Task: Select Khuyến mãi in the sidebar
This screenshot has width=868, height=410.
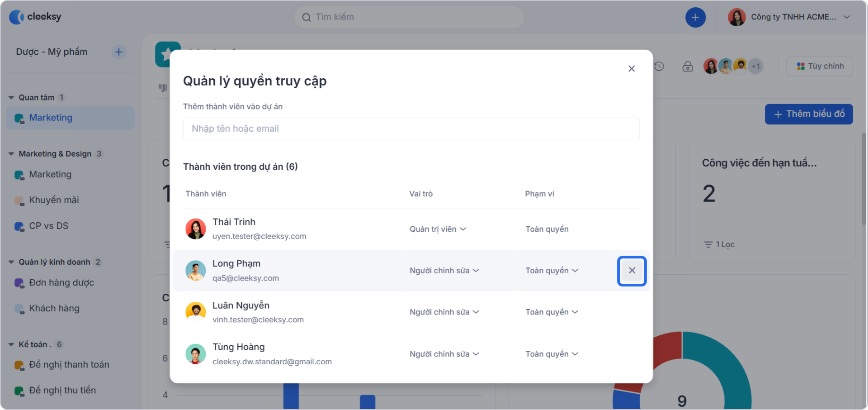Action: pos(54,200)
